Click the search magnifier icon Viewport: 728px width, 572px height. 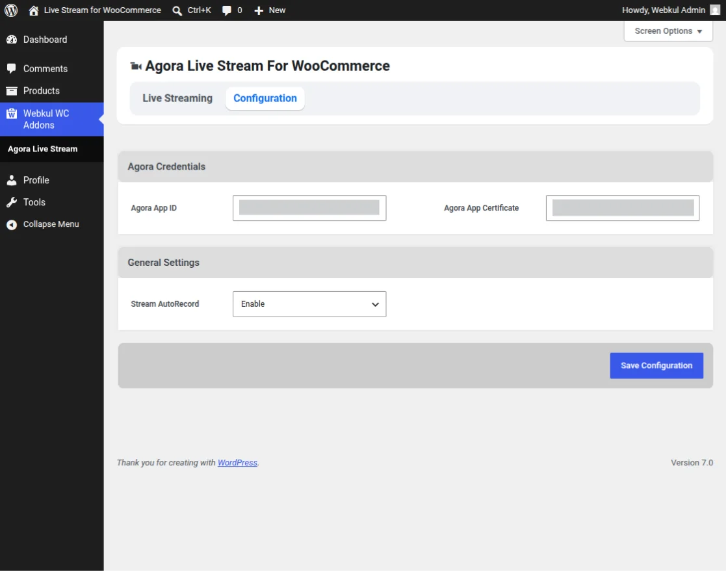click(x=177, y=10)
